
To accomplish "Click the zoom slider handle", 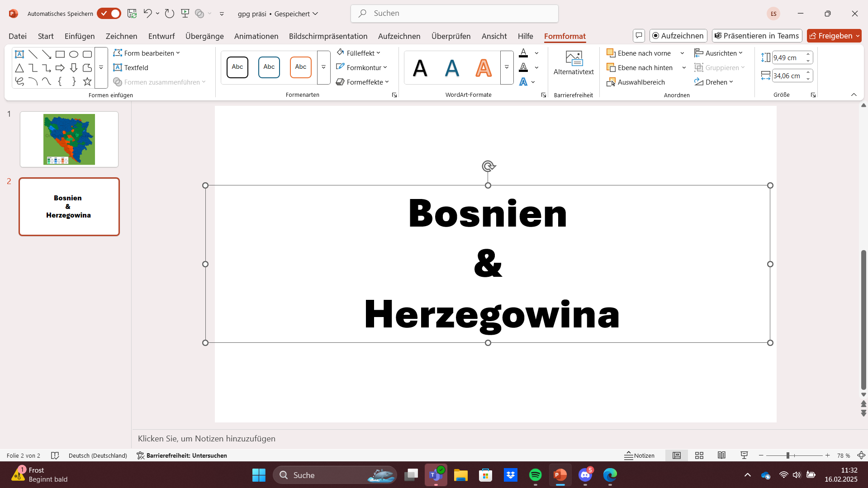I will click(787, 455).
